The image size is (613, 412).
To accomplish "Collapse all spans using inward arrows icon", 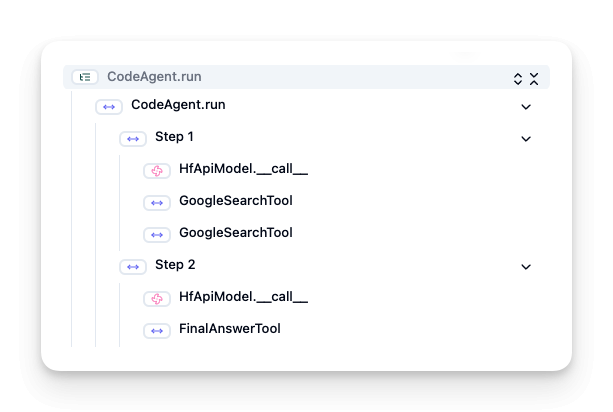I will pos(534,79).
